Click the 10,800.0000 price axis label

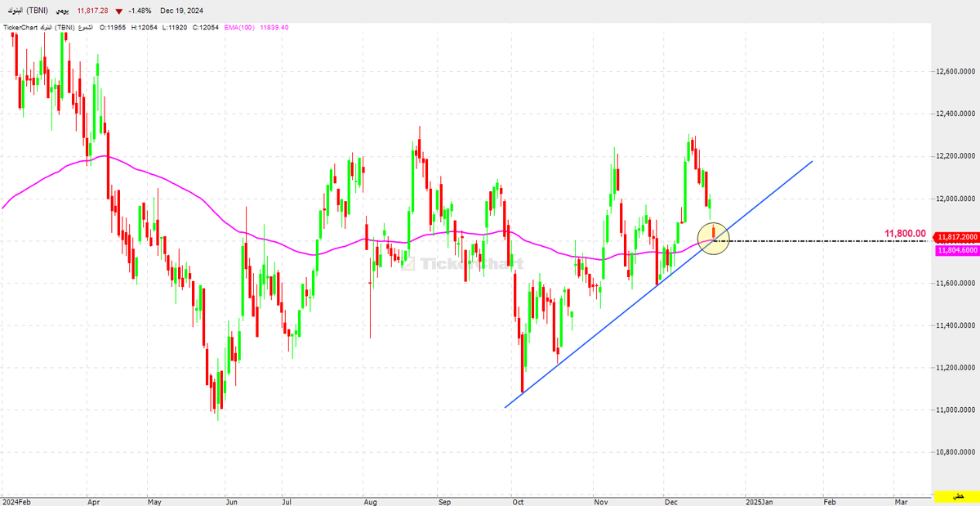click(957, 452)
